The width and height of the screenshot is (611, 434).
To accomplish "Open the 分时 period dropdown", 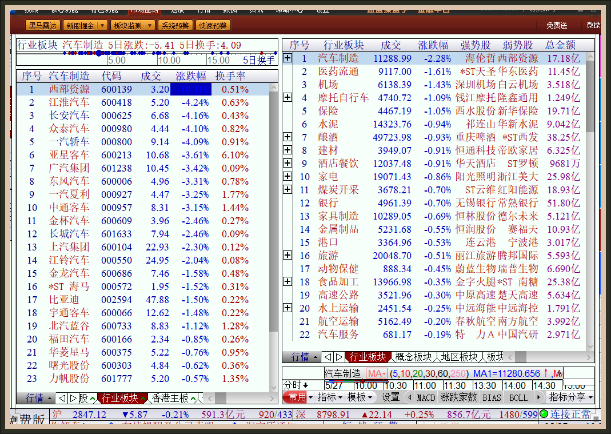I will (296, 385).
